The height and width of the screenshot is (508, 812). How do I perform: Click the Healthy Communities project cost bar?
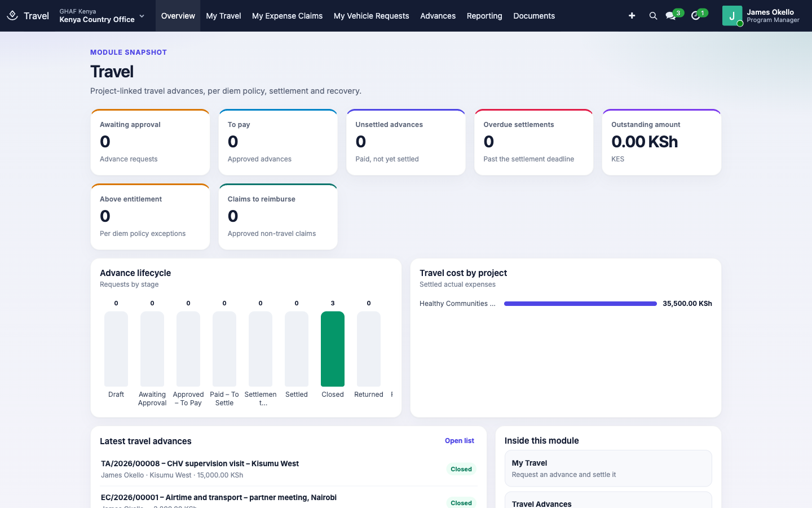click(580, 304)
